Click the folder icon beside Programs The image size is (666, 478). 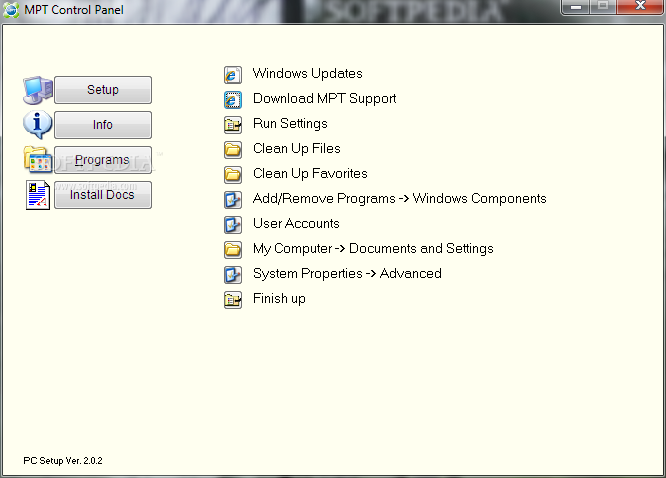[x=38, y=160]
